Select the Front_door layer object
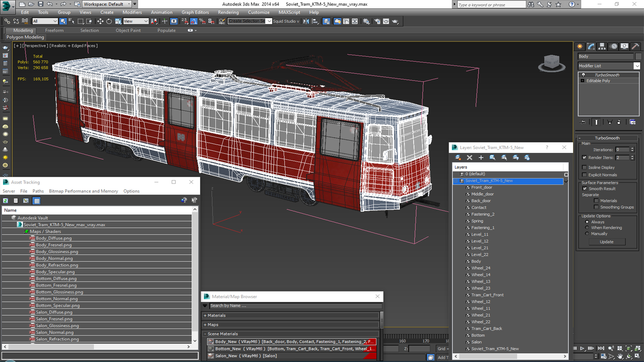This screenshot has width=644, height=362. pyautogui.click(x=482, y=187)
